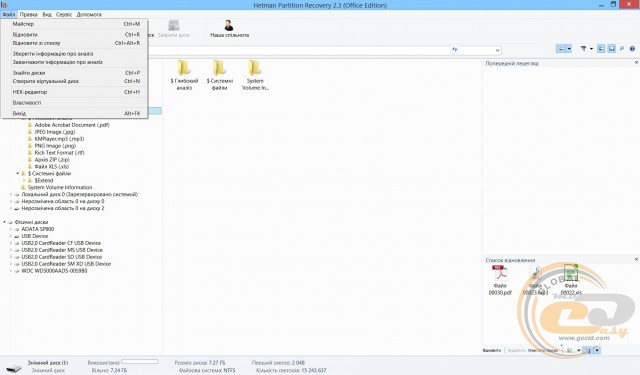Select the Файл 00022.xls recovery item
Viewport: 640px width, 375px height.
(x=571, y=280)
